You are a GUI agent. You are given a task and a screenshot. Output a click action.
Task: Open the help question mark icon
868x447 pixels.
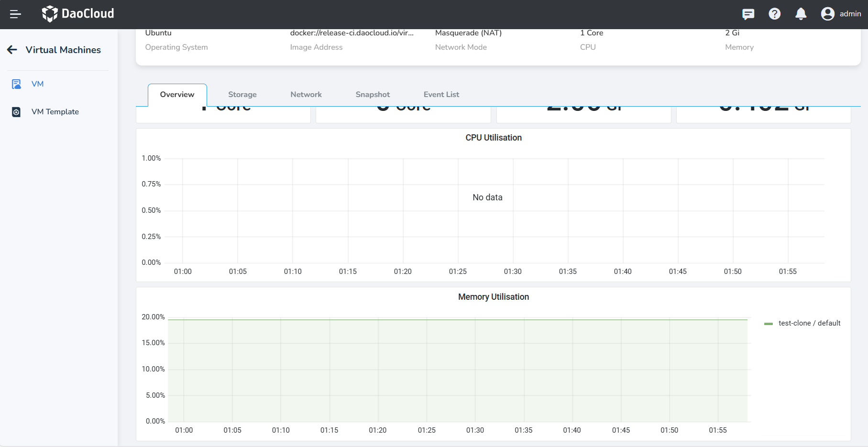click(x=774, y=14)
